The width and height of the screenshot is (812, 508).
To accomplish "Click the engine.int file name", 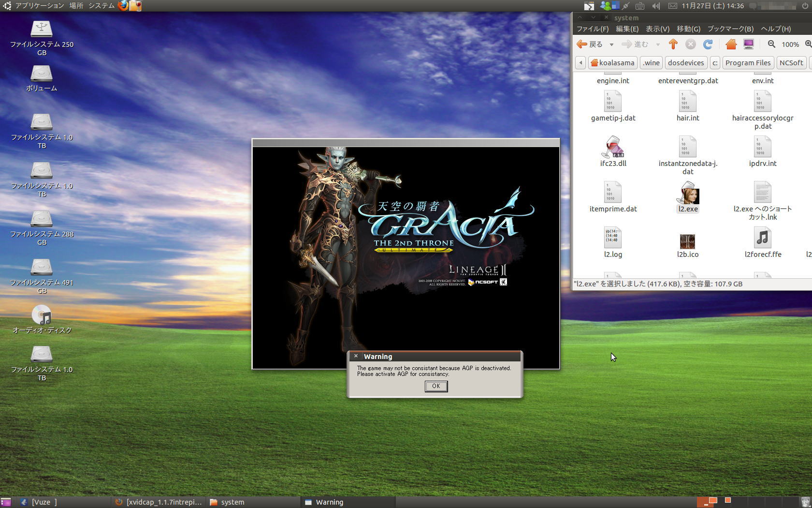I will tap(613, 81).
